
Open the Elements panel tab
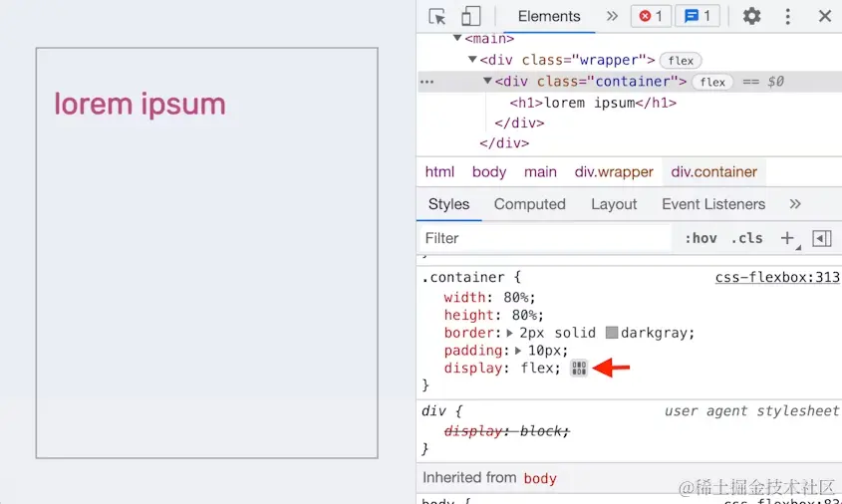pos(549,16)
